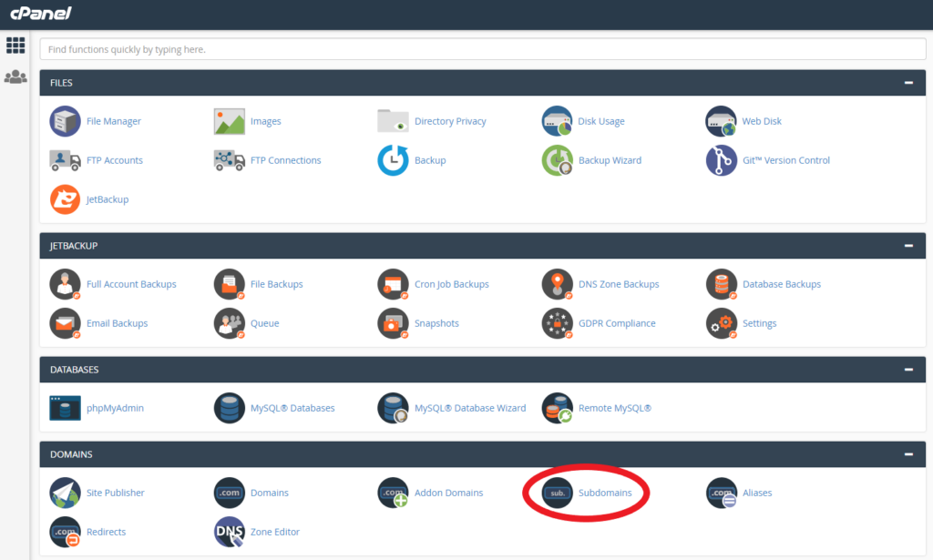The height and width of the screenshot is (560, 933).
Task: Click the Full Account Backups link
Action: coord(131,284)
